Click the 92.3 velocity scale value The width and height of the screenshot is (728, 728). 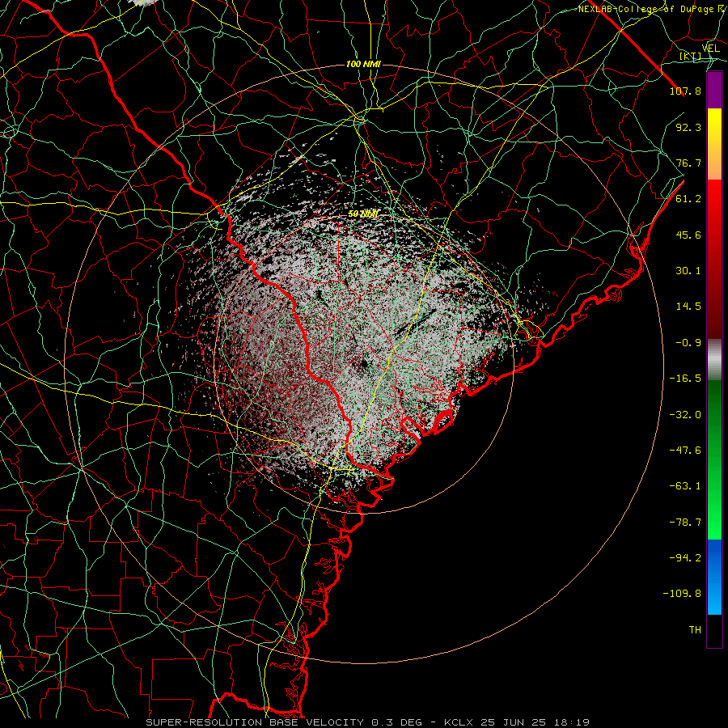pos(688,127)
